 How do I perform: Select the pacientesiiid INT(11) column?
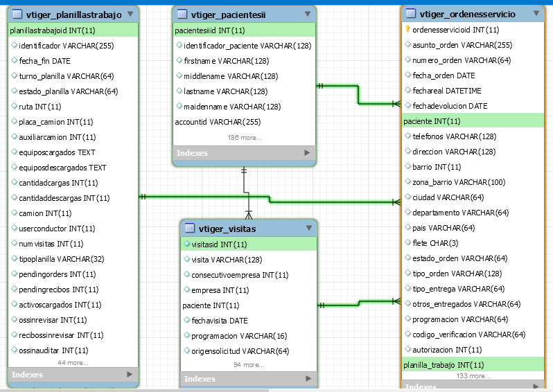[x=244, y=30]
